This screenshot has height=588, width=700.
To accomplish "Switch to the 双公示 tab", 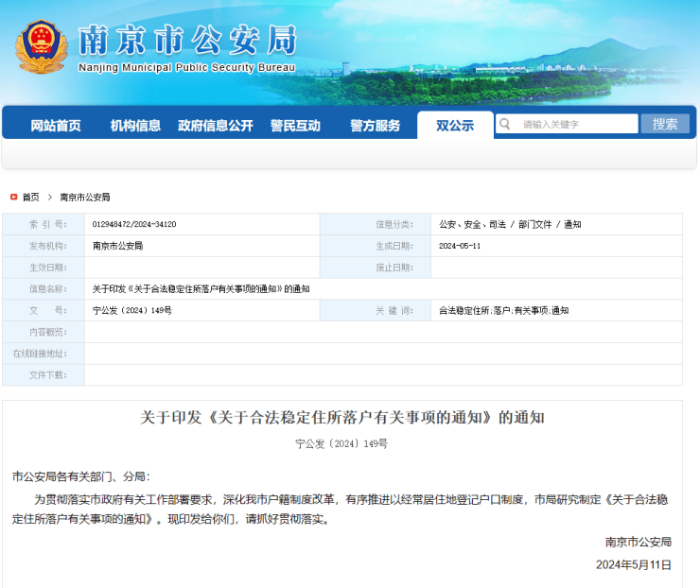I will click(455, 125).
